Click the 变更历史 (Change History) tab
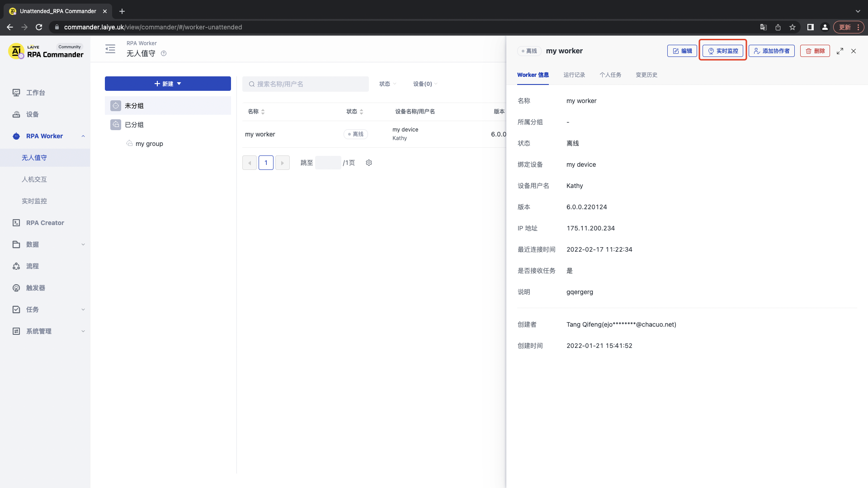 (647, 75)
